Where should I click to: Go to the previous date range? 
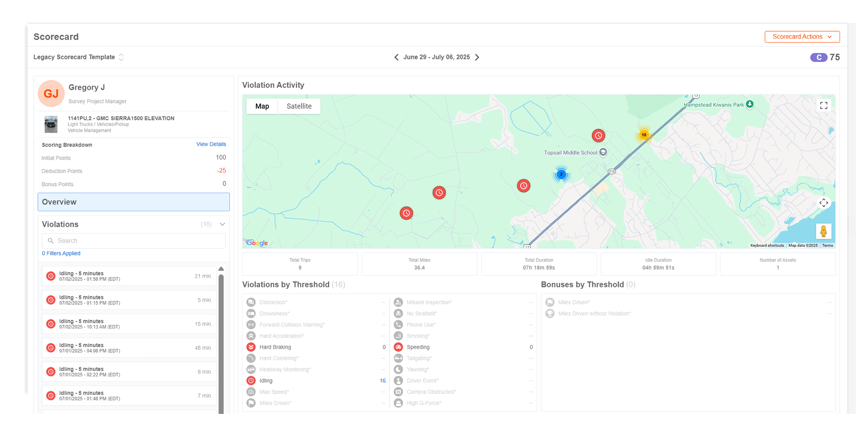click(396, 57)
